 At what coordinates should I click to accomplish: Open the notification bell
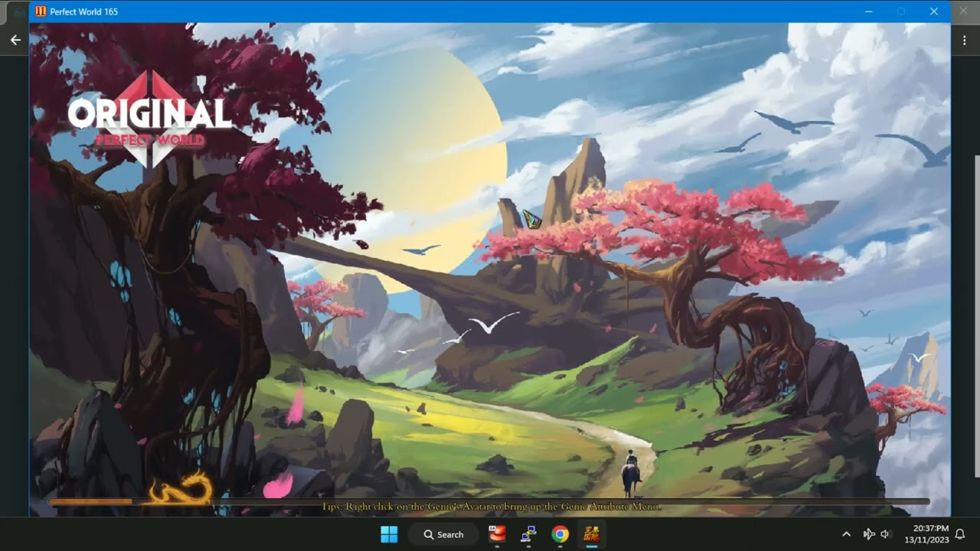[960, 534]
